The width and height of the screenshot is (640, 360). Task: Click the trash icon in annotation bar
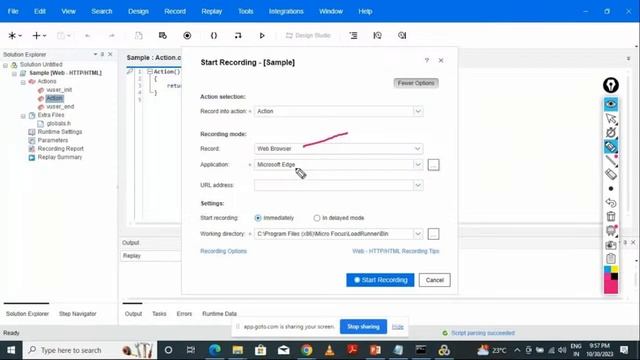tap(611, 216)
